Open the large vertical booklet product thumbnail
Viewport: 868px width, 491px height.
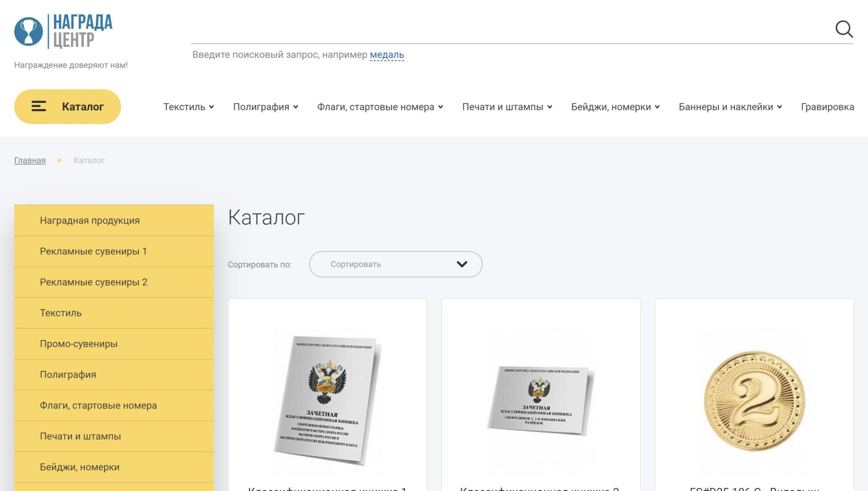click(x=328, y=400)
